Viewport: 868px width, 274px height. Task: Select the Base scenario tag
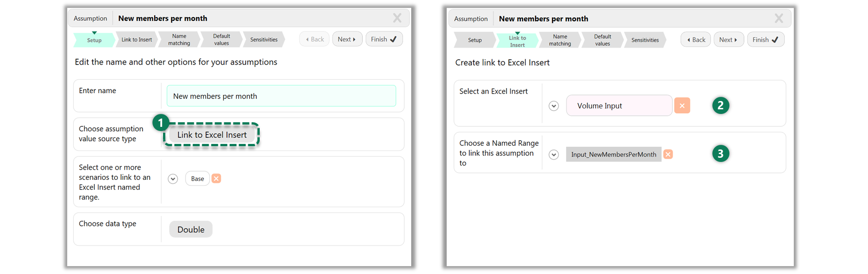pyautogui.click(x=198, y=179)
